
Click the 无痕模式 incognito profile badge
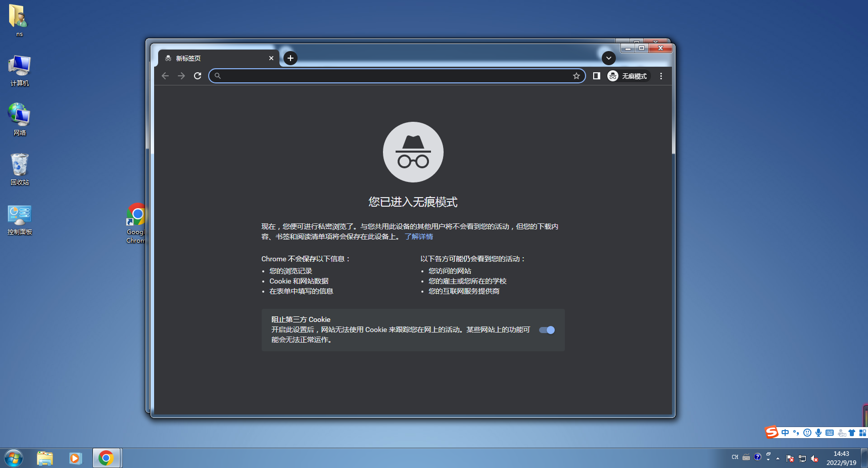point(628,76)
